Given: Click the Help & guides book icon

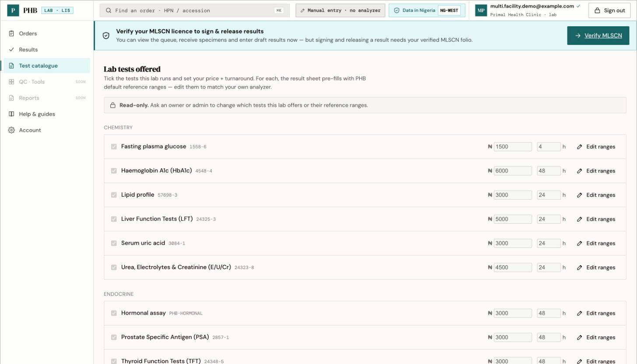Looking at the screenshot, I should click(11, 114).
